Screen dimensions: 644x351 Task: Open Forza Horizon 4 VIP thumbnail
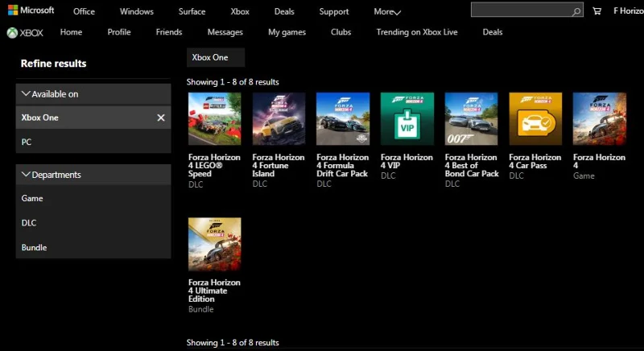point(407,118)
